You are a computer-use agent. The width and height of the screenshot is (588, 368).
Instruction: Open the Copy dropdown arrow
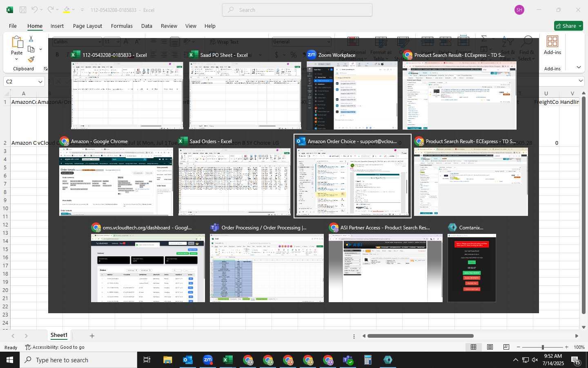(40, 49)
